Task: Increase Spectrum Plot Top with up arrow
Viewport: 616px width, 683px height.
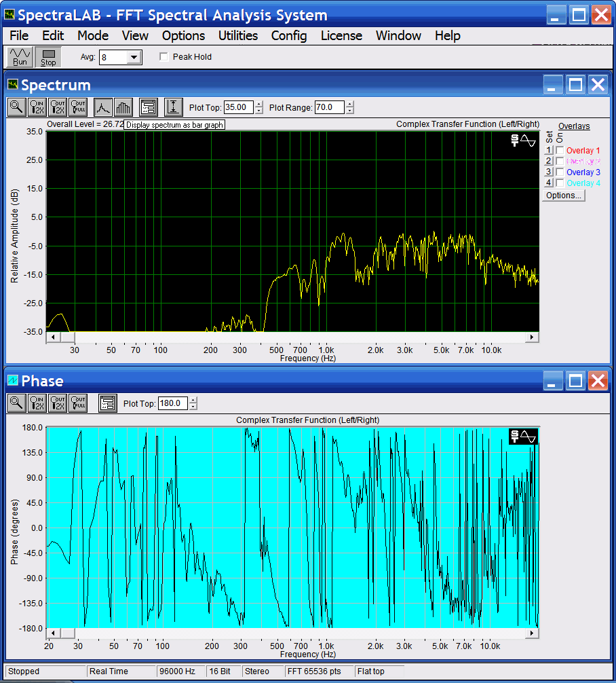Action: click(x=258, y=105)
